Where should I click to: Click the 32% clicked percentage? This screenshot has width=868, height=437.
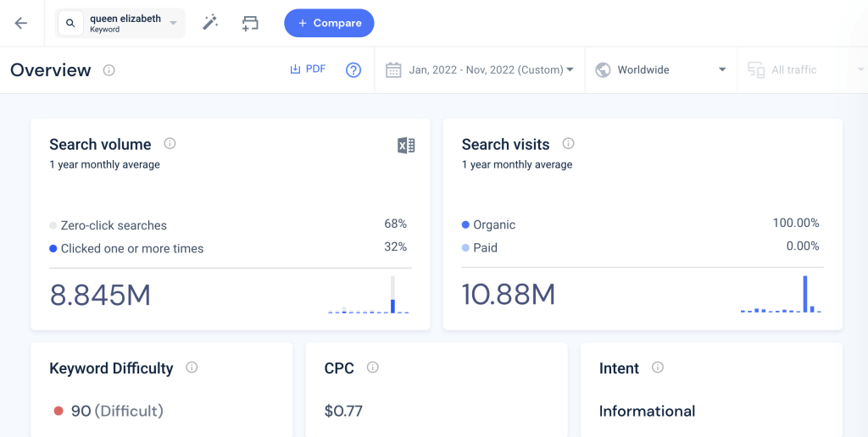click(x=395, y=246)
